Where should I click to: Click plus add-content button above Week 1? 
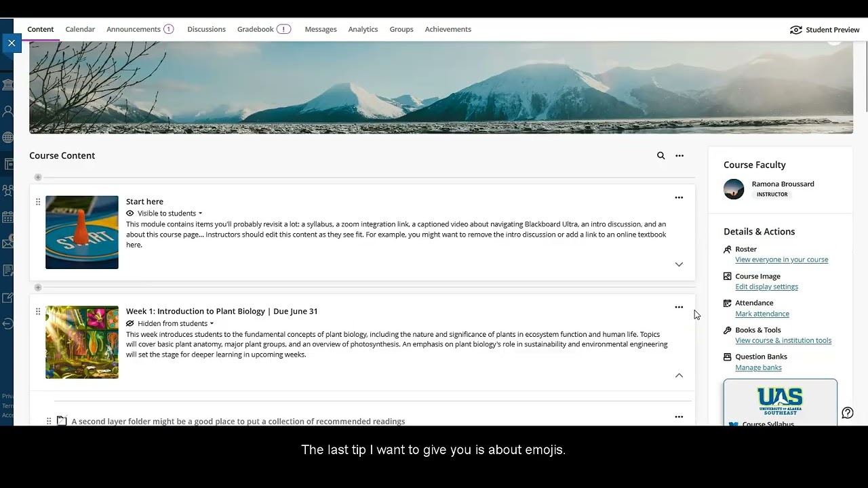coord(38,287)
